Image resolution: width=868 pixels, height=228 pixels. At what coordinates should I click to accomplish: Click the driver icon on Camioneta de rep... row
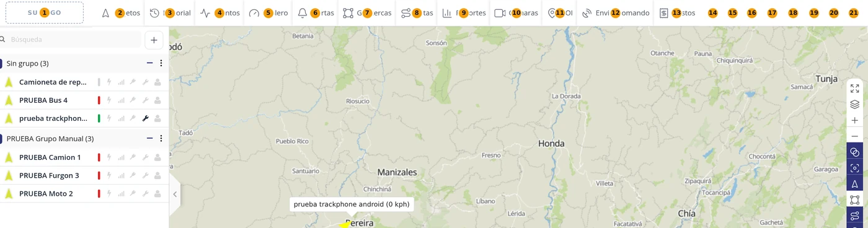click(x=157, y=82)
